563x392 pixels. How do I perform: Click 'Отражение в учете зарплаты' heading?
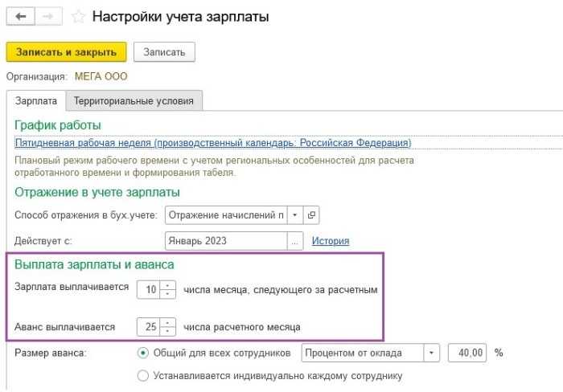[97, 192]
